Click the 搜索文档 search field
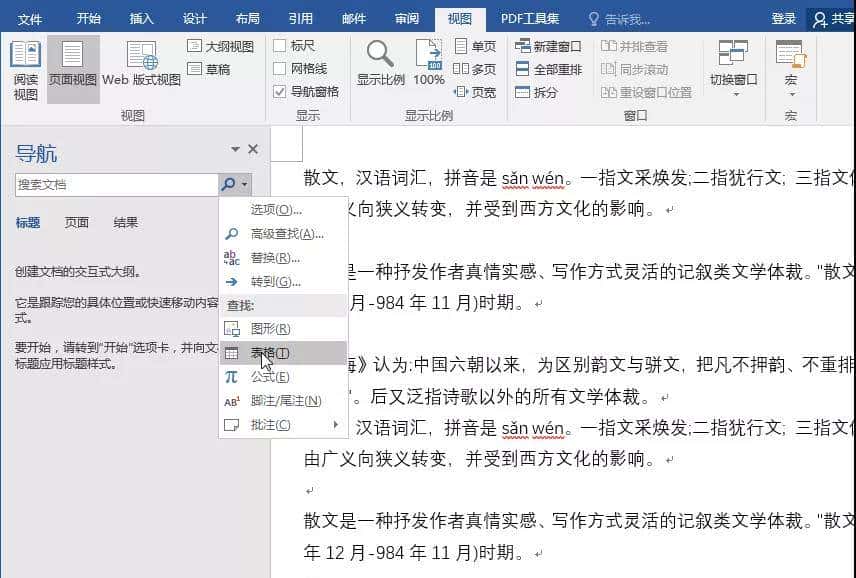Viewport: 856px width, 578px height. click(115, 184)
